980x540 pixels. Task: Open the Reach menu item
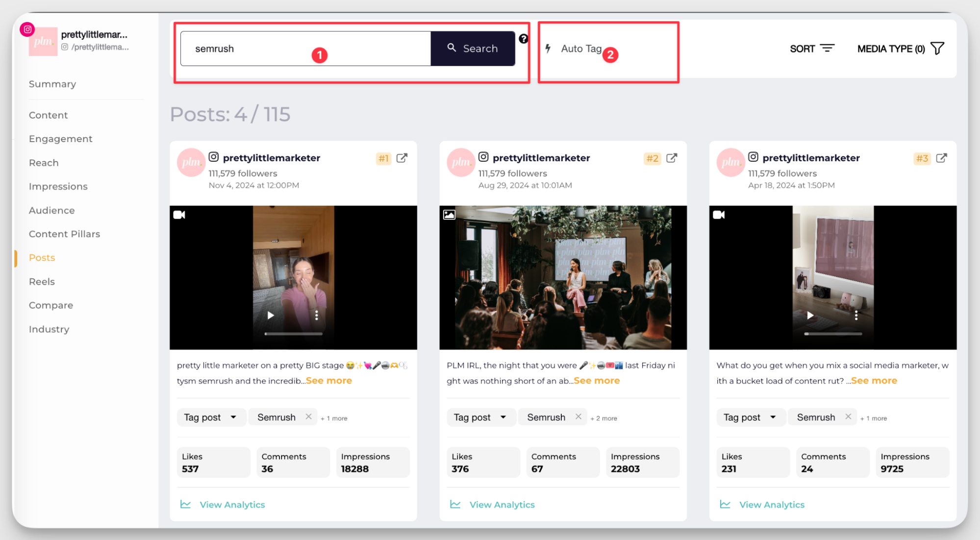tap(44, 163)
